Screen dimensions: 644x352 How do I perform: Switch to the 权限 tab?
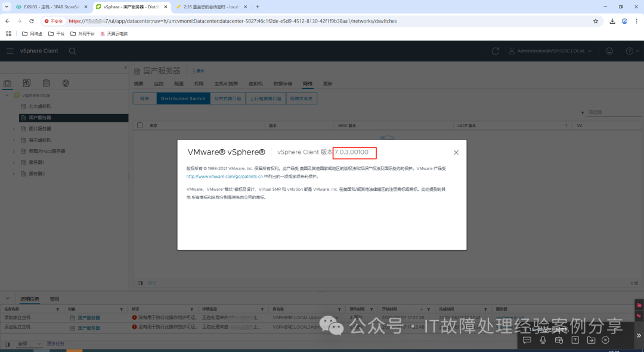[199, 84]
